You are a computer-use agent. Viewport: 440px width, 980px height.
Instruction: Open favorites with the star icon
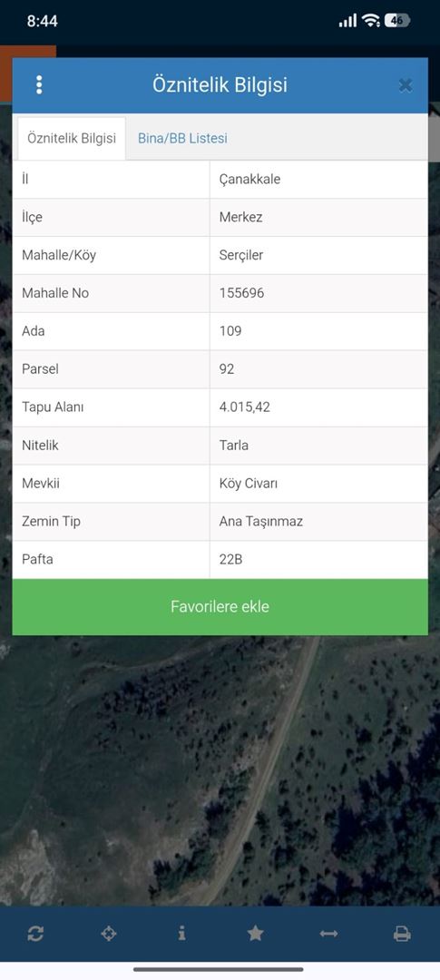(x=255, y=934)
